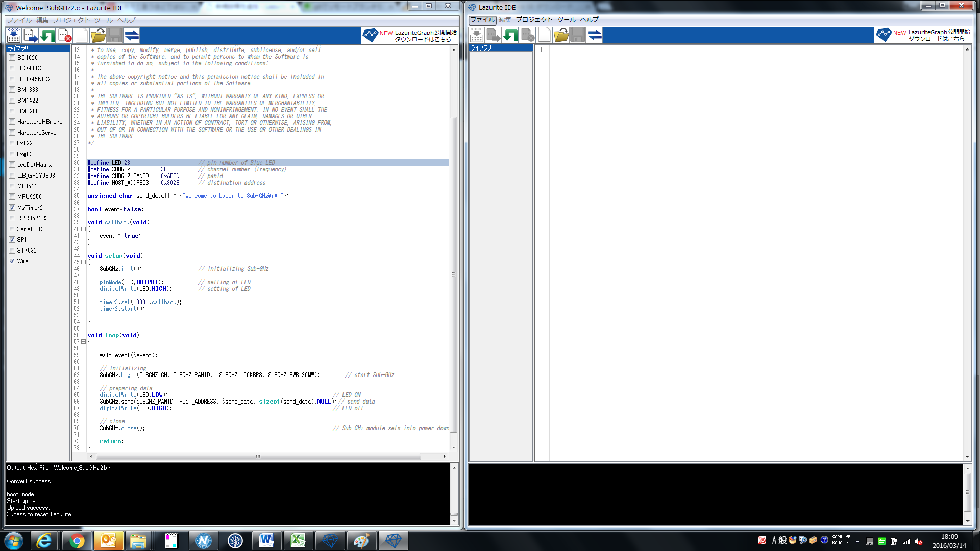Open the clock showing 18:09
The height and width of the screenshot is (551, 980).
coord(949,541)
